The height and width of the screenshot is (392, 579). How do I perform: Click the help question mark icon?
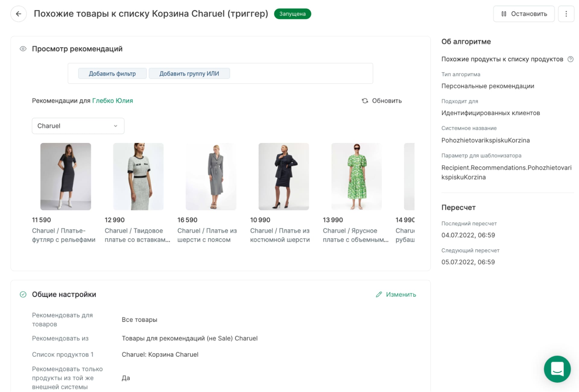pyautogui.click(x=570, y=59)
